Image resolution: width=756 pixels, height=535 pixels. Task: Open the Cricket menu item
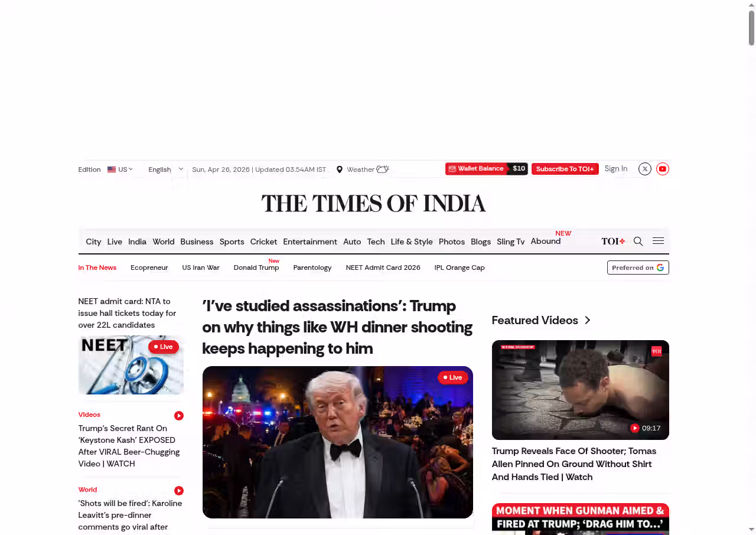263,242
